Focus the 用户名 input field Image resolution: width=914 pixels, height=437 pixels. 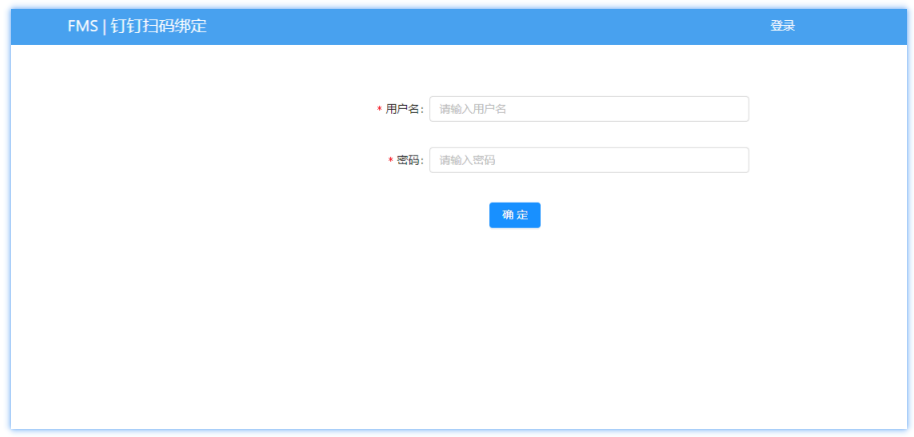[x=588, y=109]
